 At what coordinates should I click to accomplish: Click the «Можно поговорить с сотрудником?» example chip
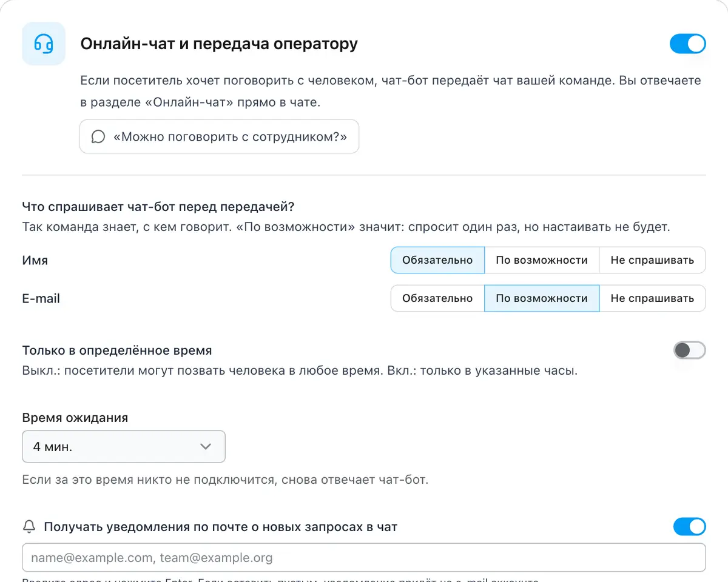tap(219, 136)
